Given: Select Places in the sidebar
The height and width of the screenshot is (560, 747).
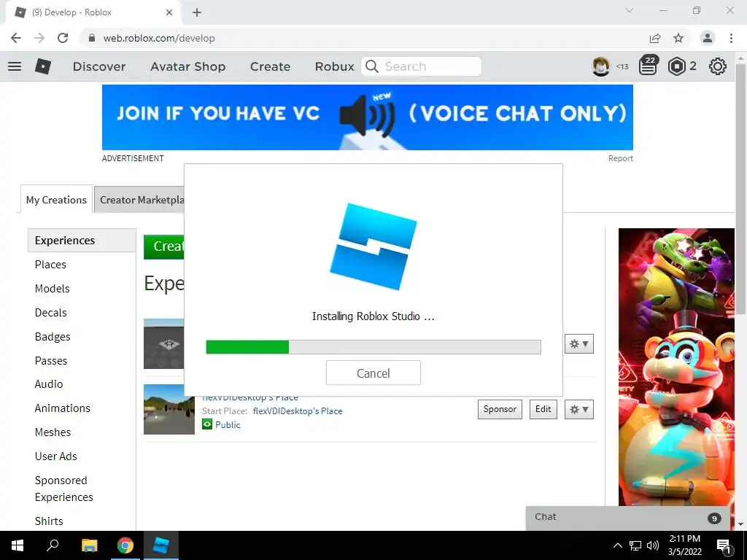Looking at the screenshot, I should (50, 264).
